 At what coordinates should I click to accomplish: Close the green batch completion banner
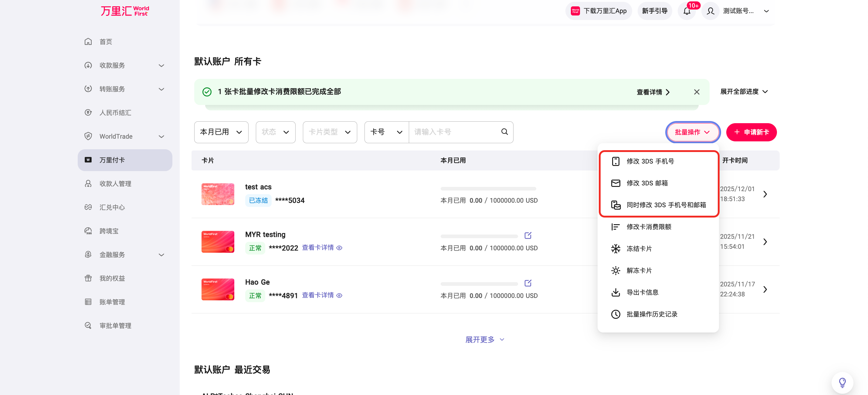click(x=697, y=92)
